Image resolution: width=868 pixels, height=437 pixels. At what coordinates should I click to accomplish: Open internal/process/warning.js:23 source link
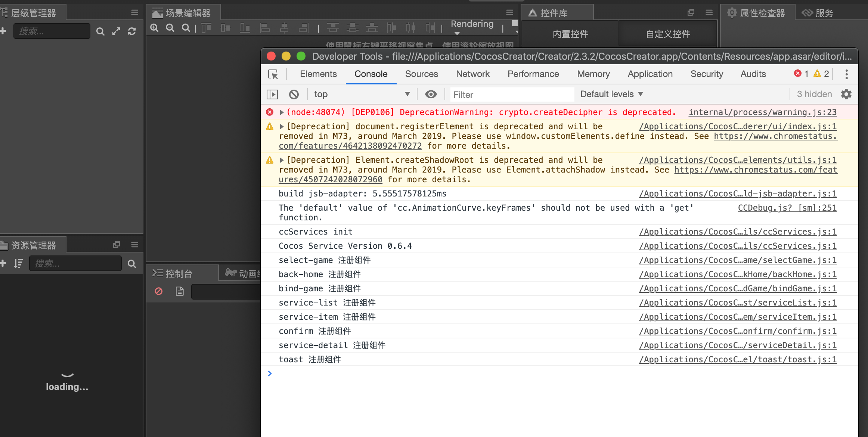point(762,112)
